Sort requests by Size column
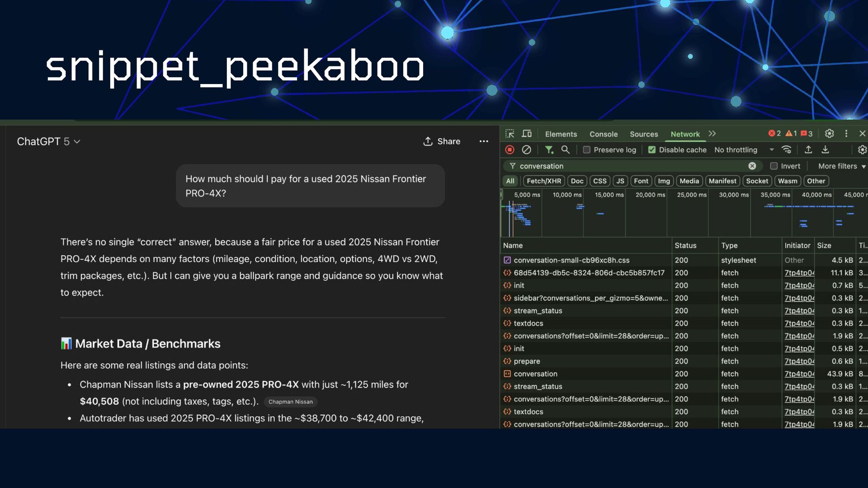This screenshot has height=488, width=868. [835, 245]
